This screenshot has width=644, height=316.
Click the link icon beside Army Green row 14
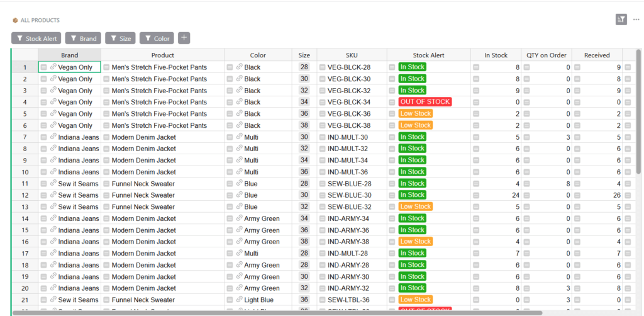coord(239,218)
